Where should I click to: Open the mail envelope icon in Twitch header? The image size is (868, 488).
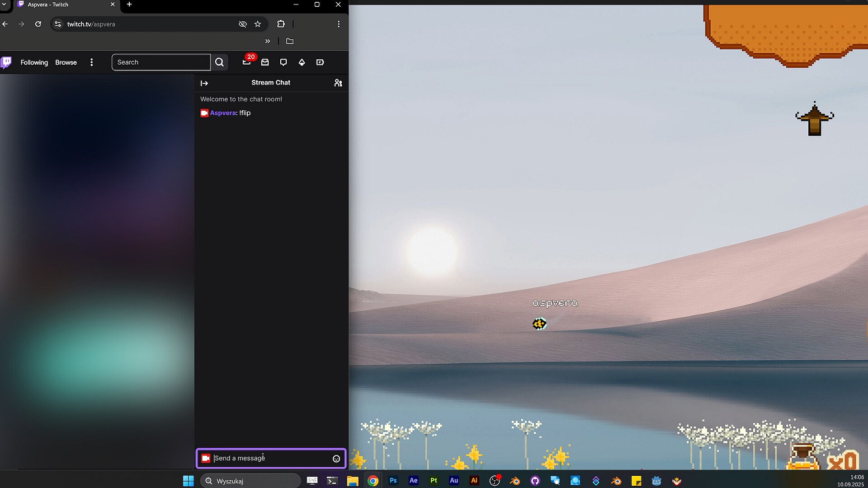265,62
